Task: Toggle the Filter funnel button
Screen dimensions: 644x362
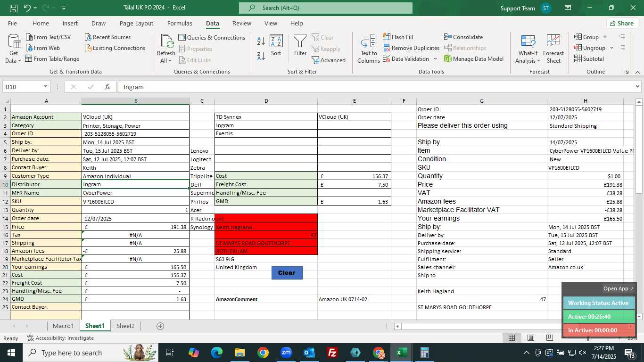Action: click(x=300, y=45)
